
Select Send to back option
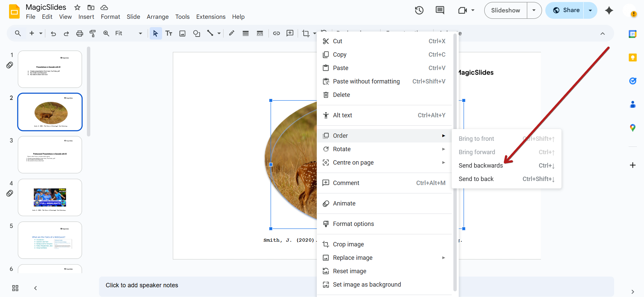click(x=506, y=179)
